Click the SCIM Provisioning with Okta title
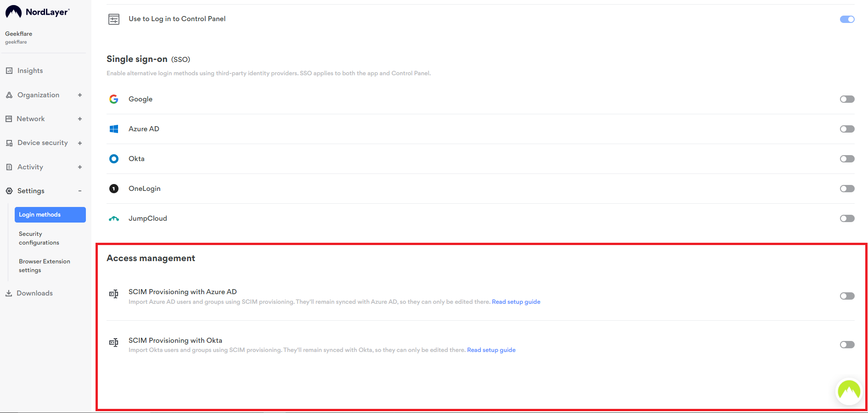 (175, 340)
